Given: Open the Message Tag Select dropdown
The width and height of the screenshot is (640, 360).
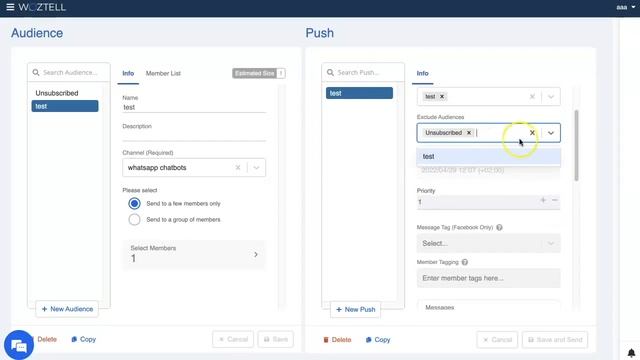Looking at the screenshot, I should (489, 243).
